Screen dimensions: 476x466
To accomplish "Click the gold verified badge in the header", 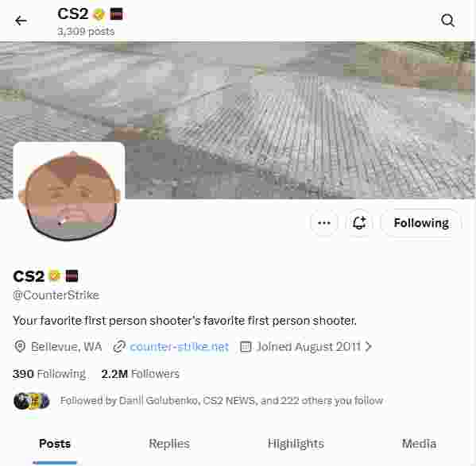I will click(99, 14).
